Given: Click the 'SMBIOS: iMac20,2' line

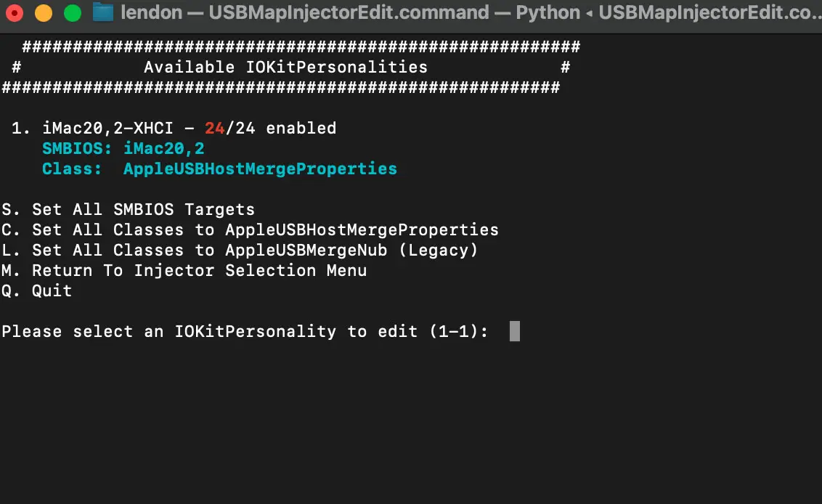Looking at the screenshot, I should pos(123,149).
